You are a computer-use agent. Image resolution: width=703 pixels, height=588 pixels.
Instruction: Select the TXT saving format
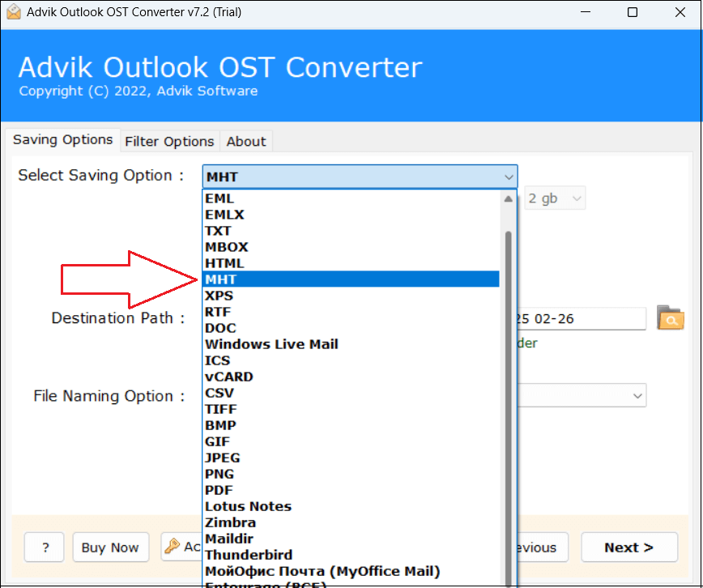351,231
